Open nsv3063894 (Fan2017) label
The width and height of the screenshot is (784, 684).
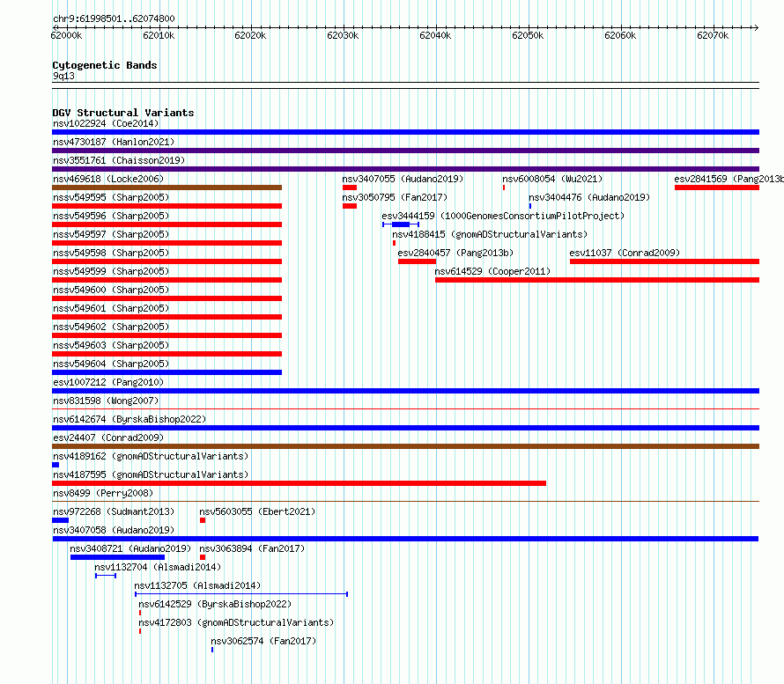252,548
